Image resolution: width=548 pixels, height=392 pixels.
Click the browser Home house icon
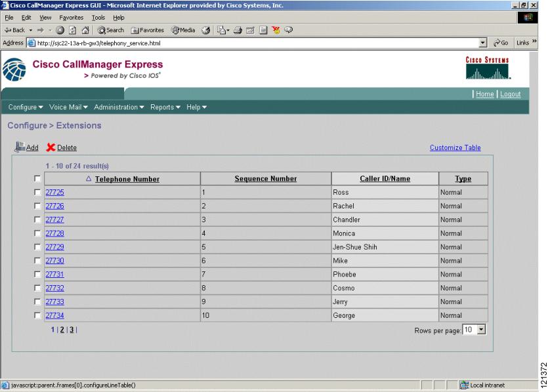pos(85,30)
